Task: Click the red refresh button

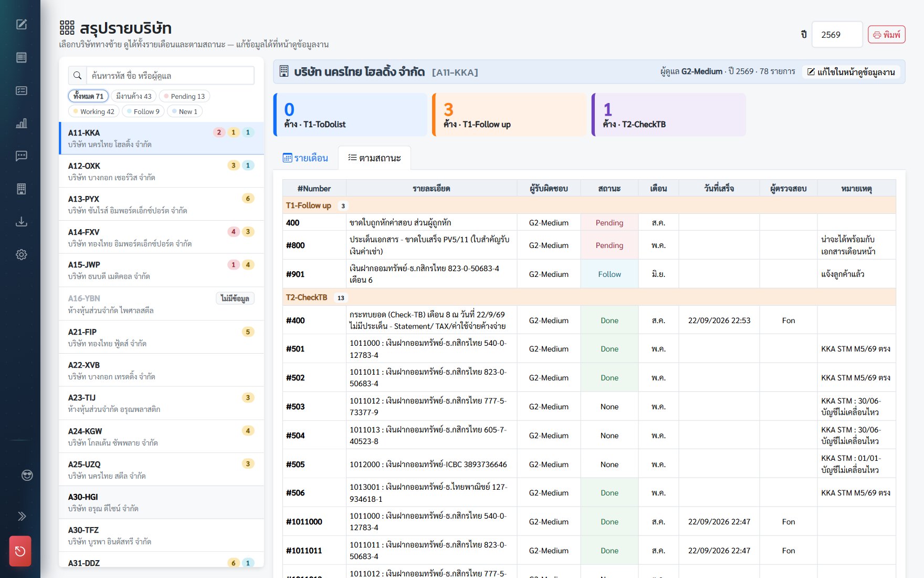Action: [20, 551]
